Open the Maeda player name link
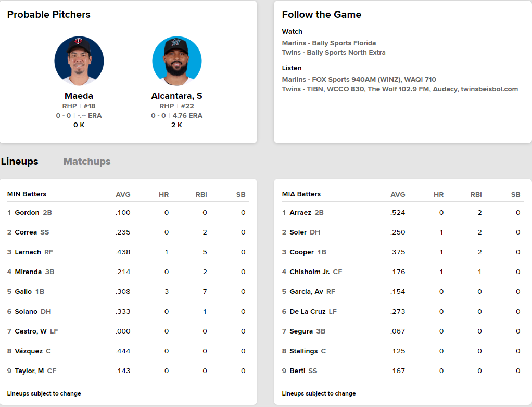 pos(79,96)
